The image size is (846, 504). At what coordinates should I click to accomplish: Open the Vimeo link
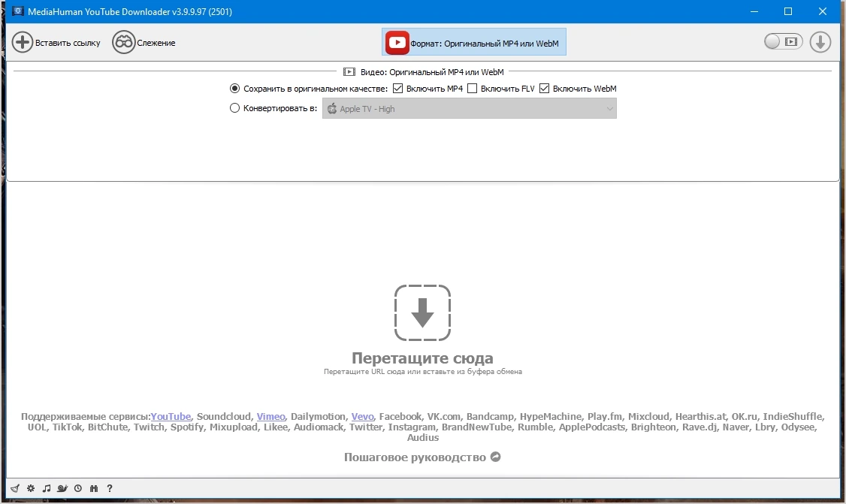270,417
